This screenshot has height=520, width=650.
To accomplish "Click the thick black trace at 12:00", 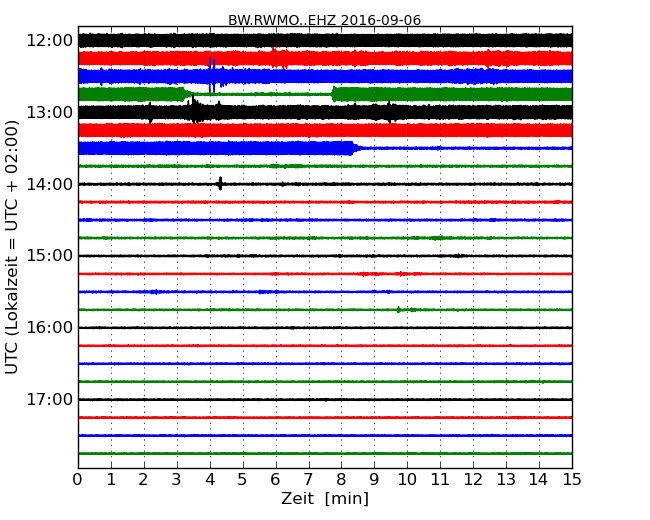I will 325,41.
